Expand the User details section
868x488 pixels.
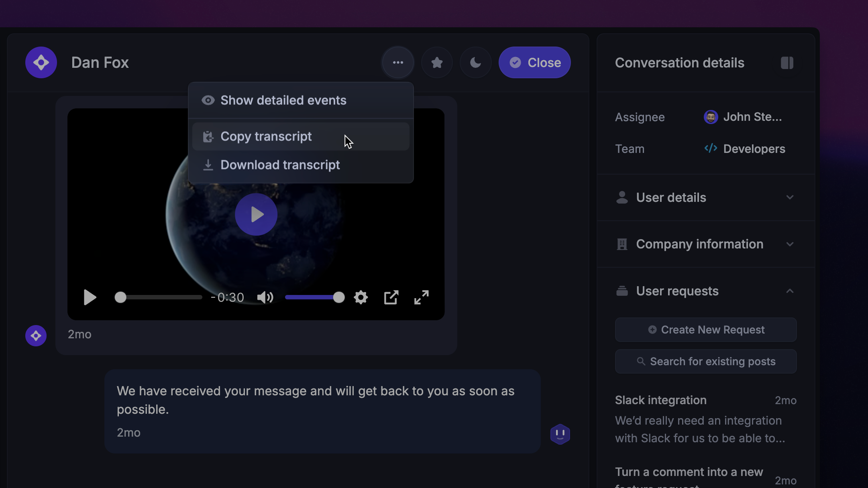click(705, 197)
